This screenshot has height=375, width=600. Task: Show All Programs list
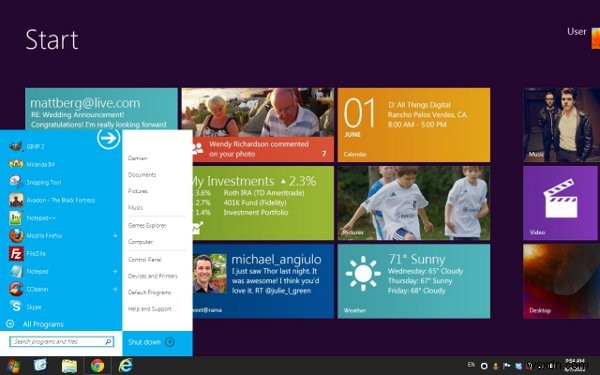click(x=35, y=324)
